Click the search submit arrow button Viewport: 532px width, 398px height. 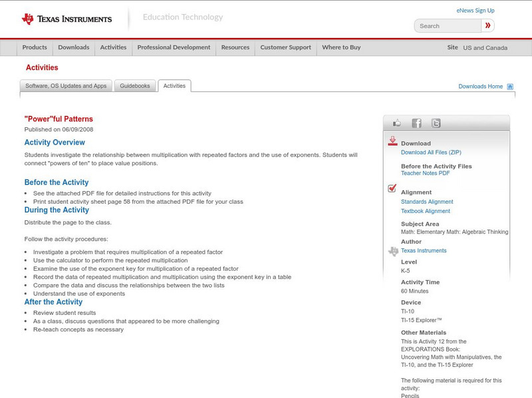coord(487,25)
